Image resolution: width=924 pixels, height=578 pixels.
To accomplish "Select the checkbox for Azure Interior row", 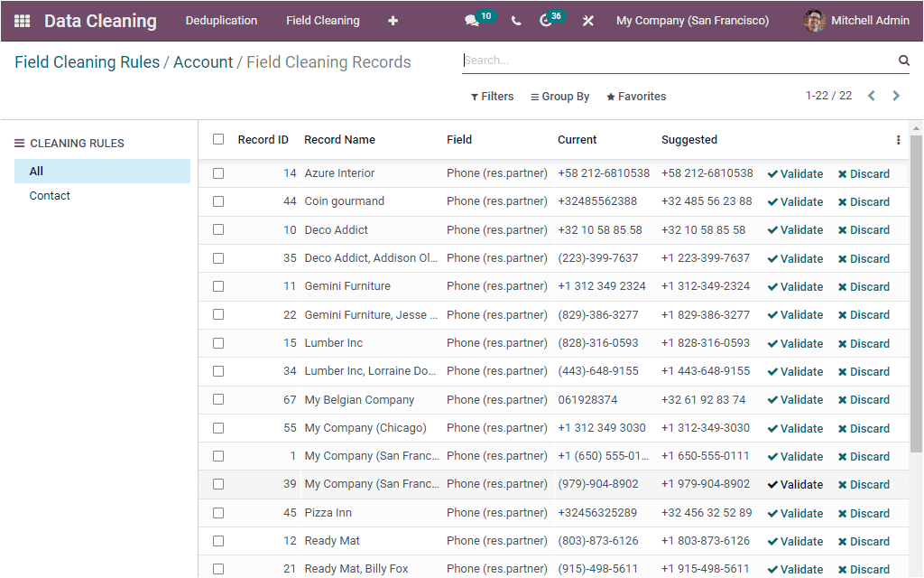I will pos(218,172).
